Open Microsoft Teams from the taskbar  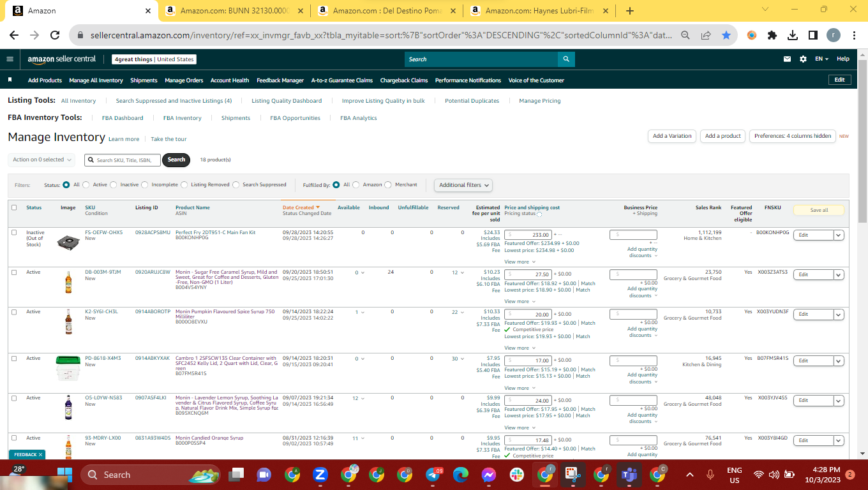[x=630, y=475]
